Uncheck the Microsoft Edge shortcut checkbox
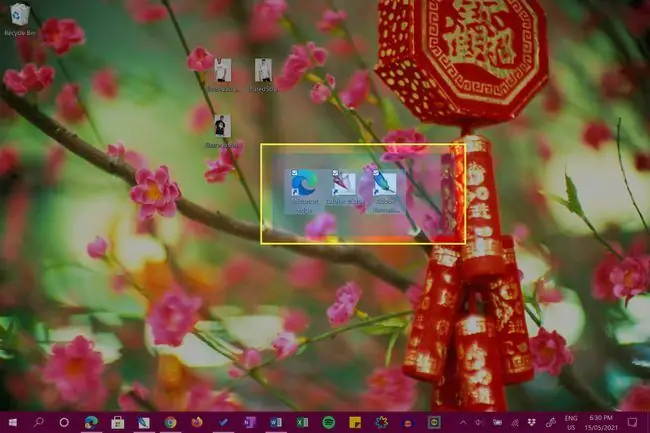The image size is (650, 433). click(x=294, y=172)
